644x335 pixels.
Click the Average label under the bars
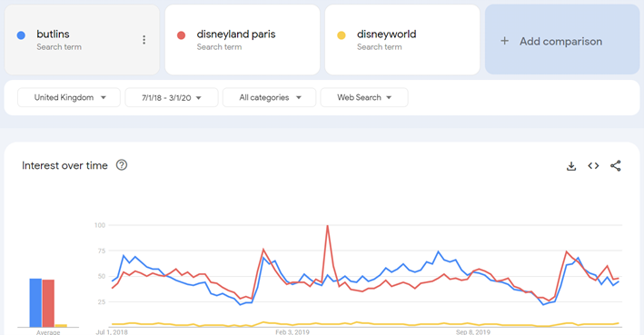(48, 332)
